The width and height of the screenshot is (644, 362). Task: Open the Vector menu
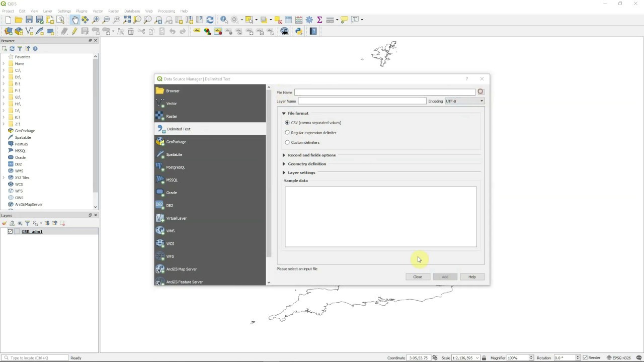click(x=98, y=11)
